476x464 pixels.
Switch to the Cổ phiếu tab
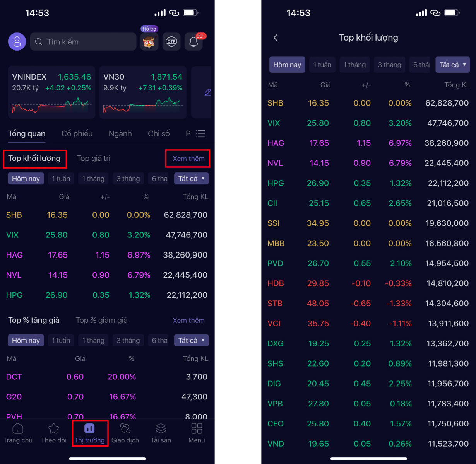[77, 134]
